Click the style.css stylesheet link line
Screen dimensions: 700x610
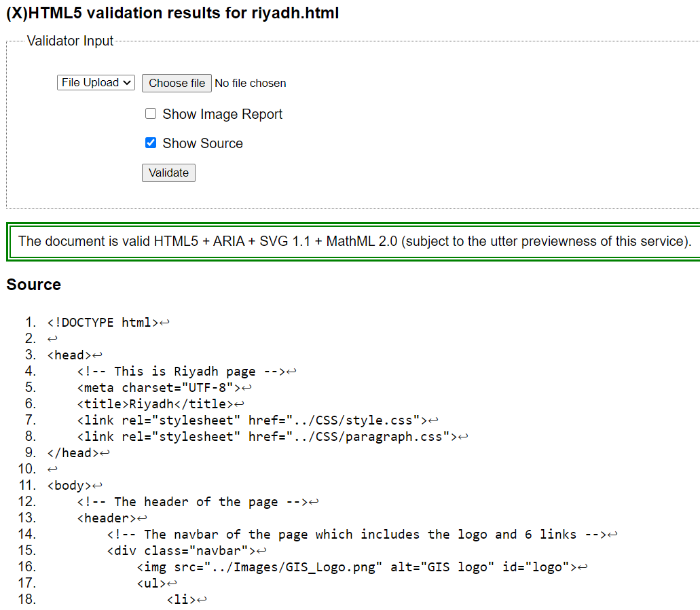coord(252,420)
